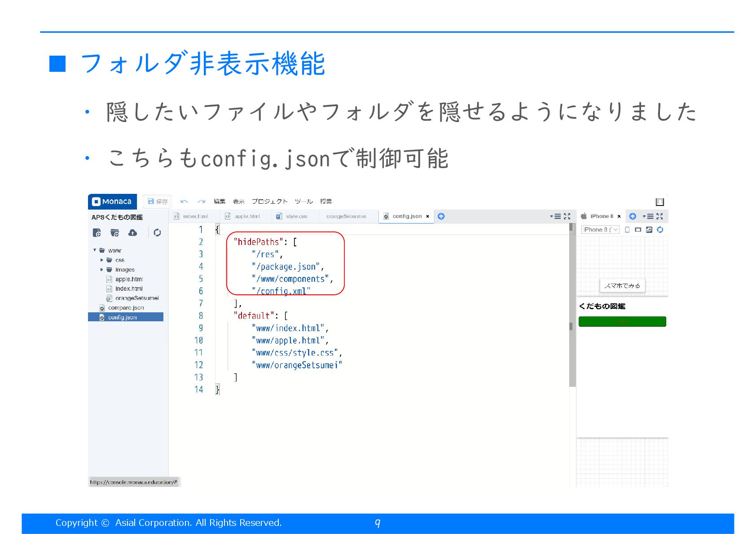Click the plus icon next to the editor tabs

click(441, 216)
